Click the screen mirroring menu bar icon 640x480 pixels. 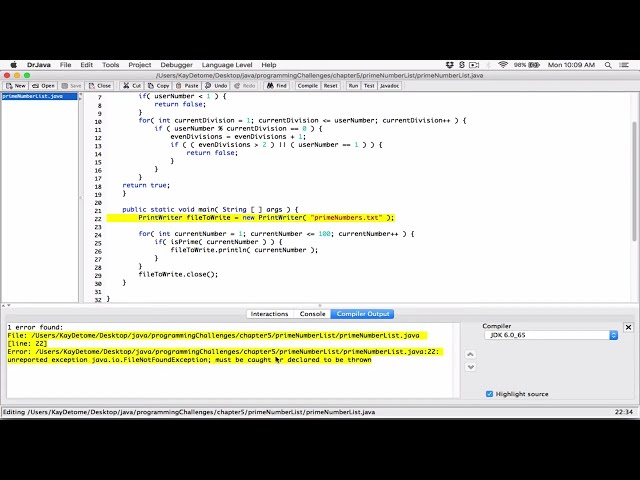coord(474,65)
